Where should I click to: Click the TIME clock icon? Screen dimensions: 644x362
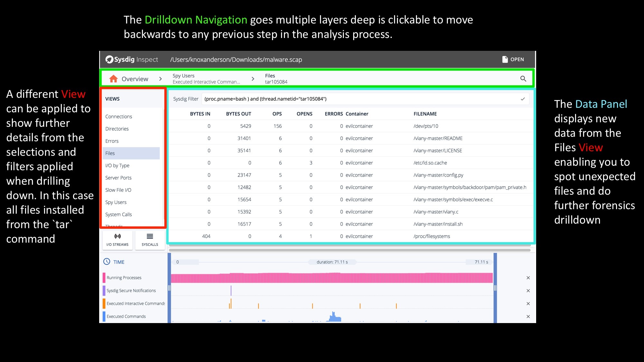pyautogui.click(x=107, y=262)
